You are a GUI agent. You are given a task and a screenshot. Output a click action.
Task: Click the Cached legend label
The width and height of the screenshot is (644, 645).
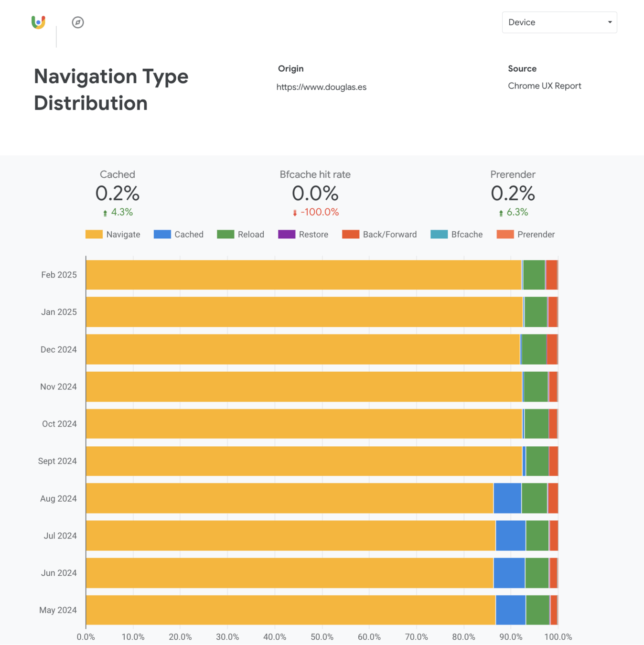pos(189,235)
